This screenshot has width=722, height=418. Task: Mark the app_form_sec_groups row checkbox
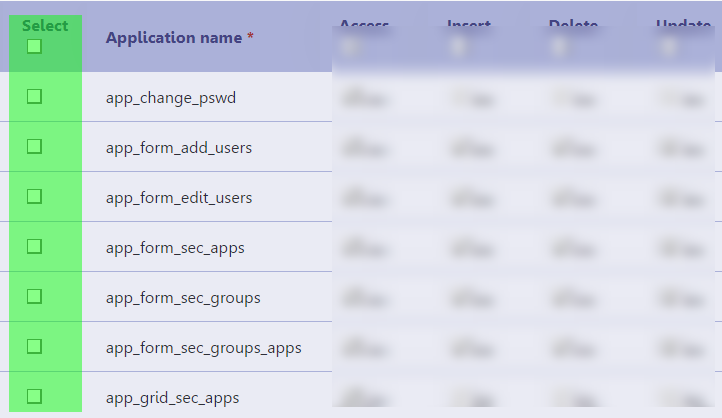pyautogui.click(x=34, y=296)
